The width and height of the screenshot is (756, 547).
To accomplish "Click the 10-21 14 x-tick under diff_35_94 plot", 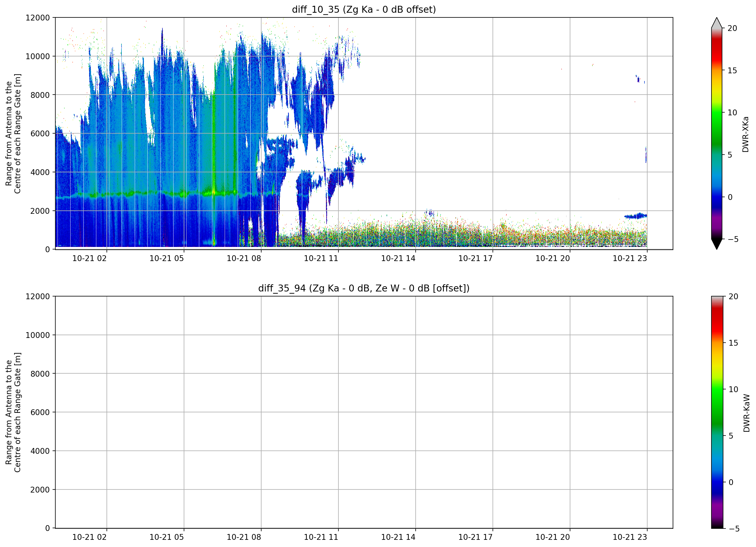I will (x=398, y=537).
